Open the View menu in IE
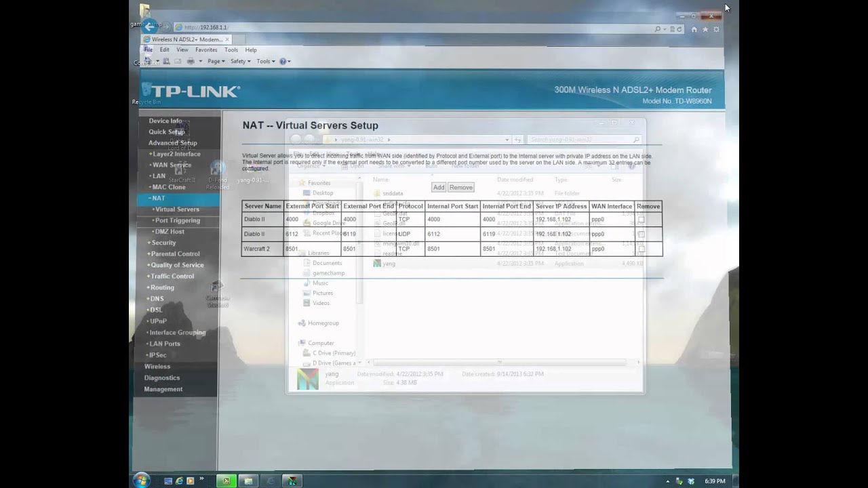The height and width of the screenshot is (488, 868). pyautogui.click(x=182, y=49)
